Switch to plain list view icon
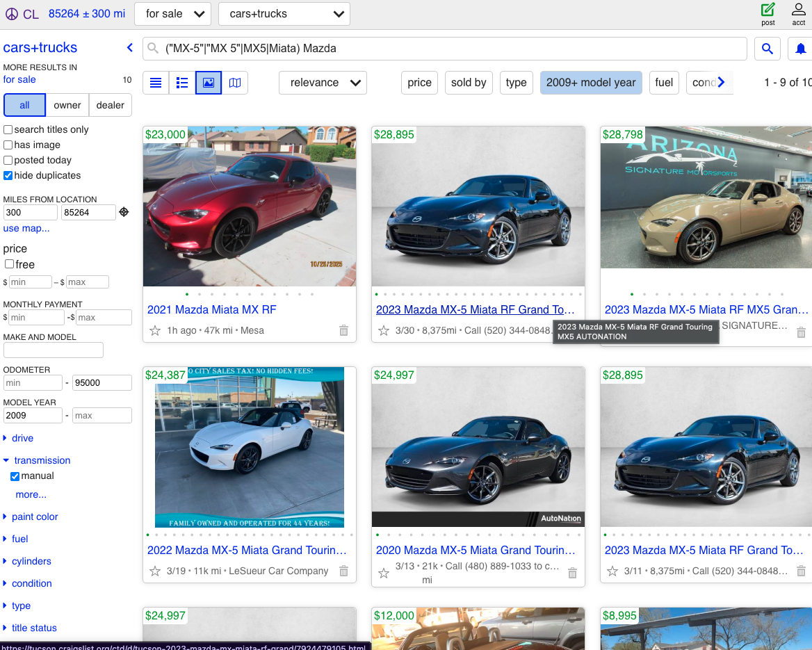 [x=156, y=83]
